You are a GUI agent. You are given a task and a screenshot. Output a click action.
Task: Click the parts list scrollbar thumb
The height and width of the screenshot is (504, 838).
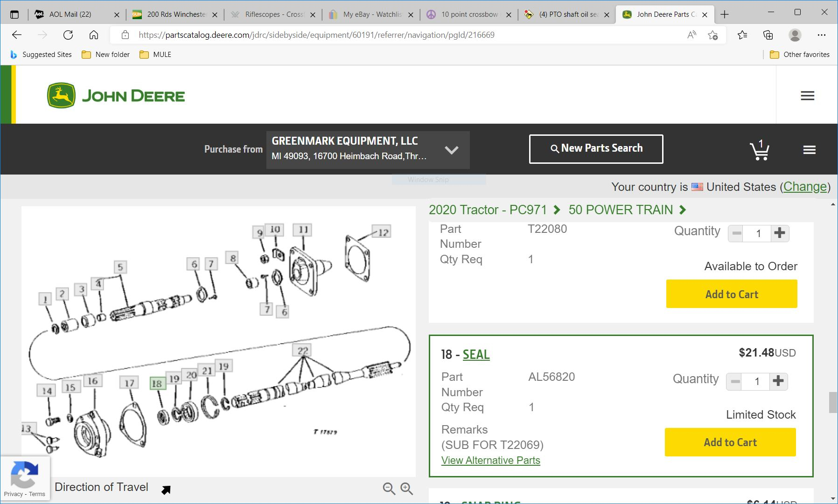(833, 403)
